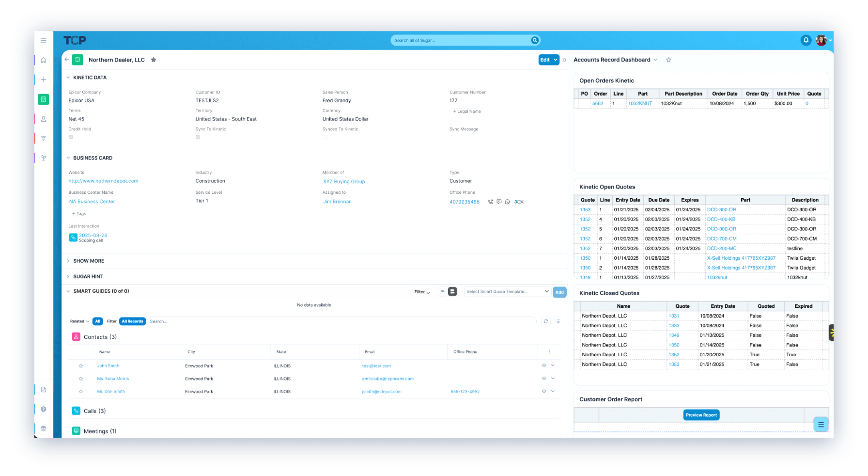Collapse the BUSINESS CARD section
The width and height of the screenshot is (868, 476).
point(68,158)
